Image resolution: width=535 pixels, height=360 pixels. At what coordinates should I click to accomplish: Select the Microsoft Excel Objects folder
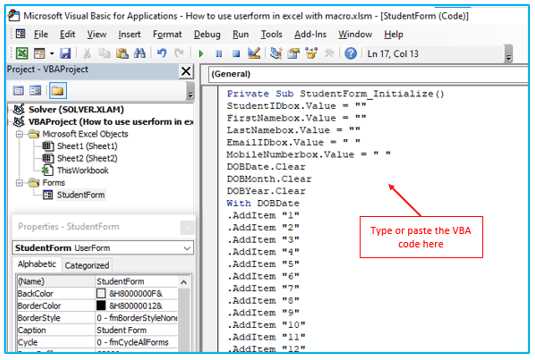point(85,134)
